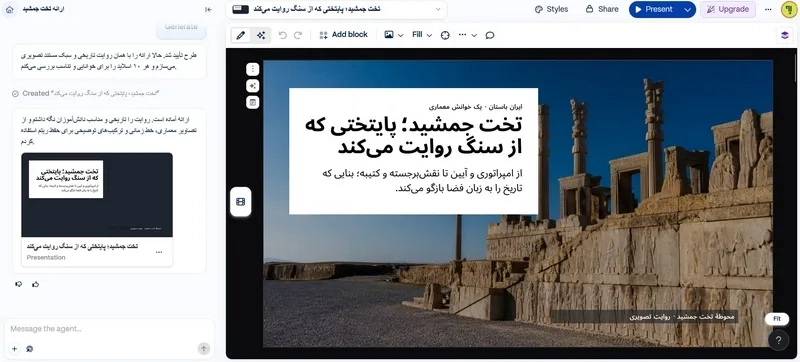Click the slide layout template icon
Screen dimensions: 800x362
[x=253, y=102]
